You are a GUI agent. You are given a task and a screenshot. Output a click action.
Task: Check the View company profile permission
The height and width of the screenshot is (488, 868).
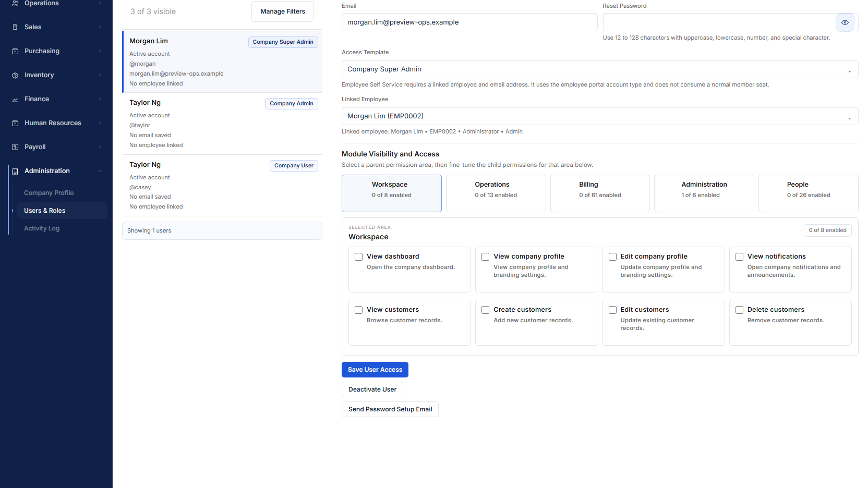(486, 257)
